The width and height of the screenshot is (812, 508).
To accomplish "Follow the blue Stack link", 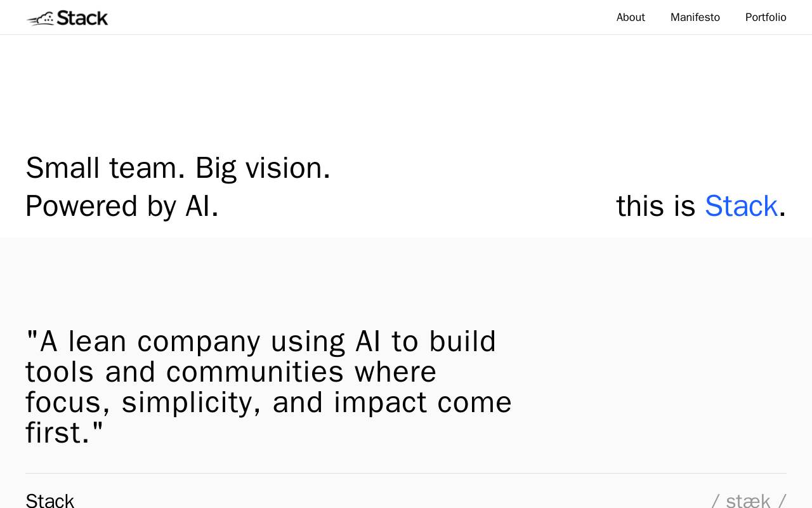I will pyautogui.click(x=741, y=206).
